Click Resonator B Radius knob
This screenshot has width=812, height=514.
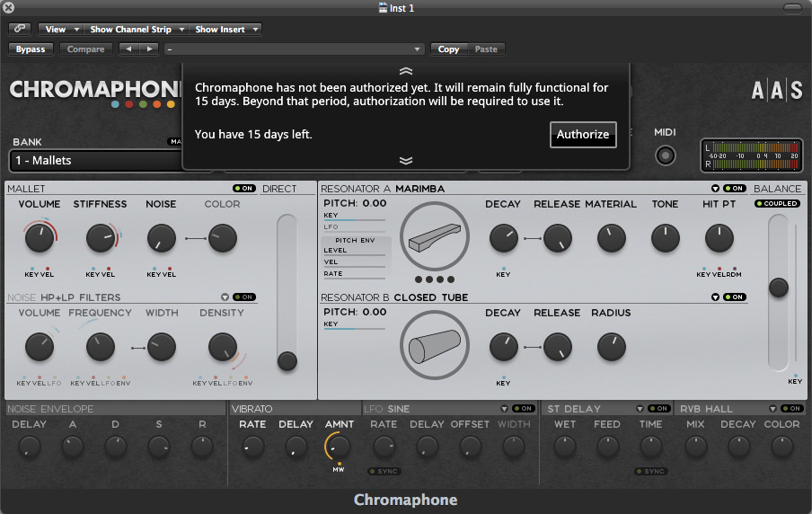[x=611, y=347]
